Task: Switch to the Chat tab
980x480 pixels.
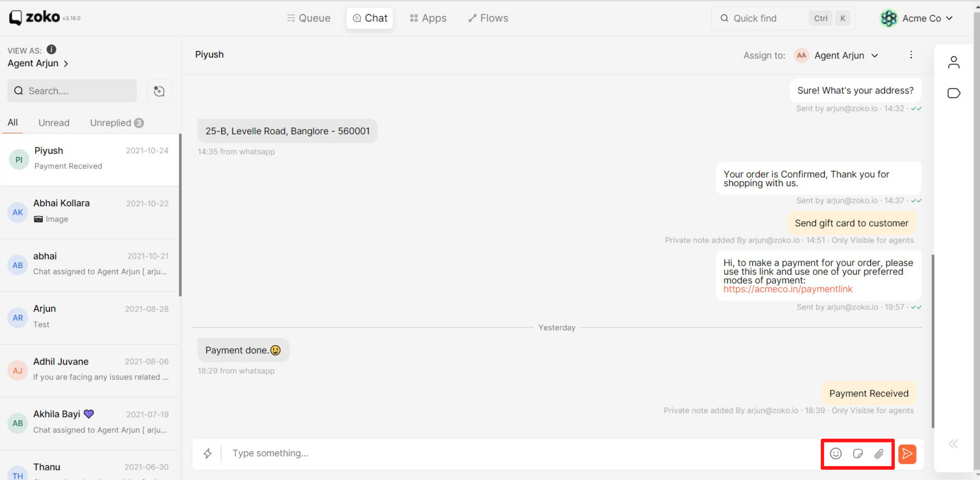Action: [370, 18]
